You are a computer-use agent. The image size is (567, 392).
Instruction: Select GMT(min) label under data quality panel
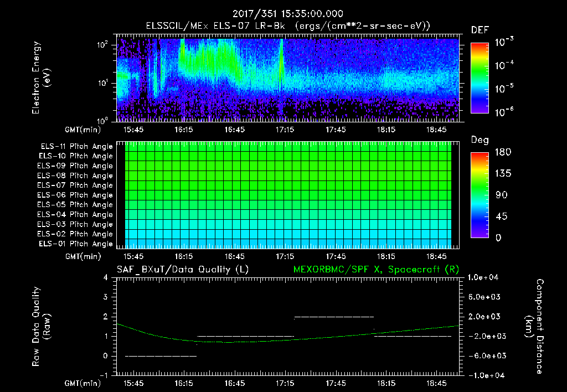pos(83,383)
